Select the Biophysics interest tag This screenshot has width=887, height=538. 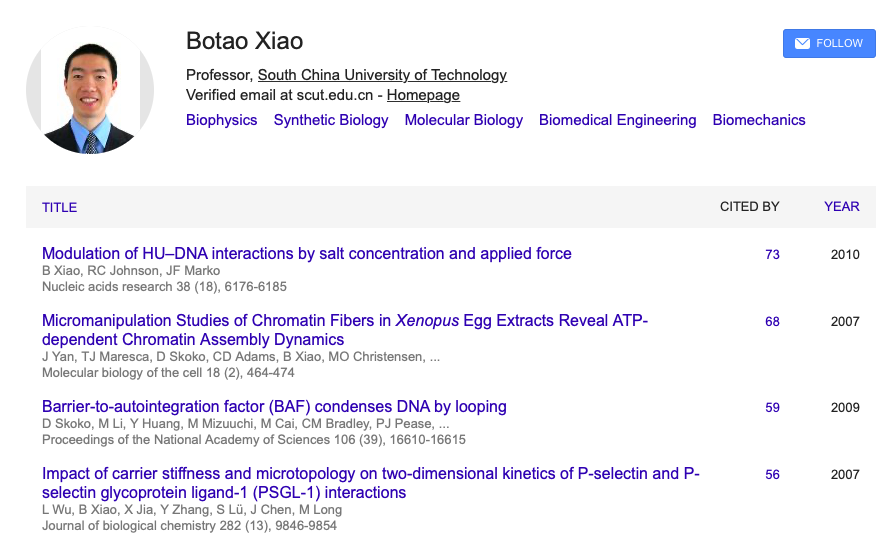(x=221, y=120)
